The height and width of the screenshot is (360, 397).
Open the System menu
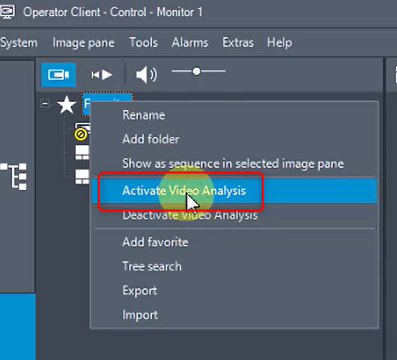(19, 43)
